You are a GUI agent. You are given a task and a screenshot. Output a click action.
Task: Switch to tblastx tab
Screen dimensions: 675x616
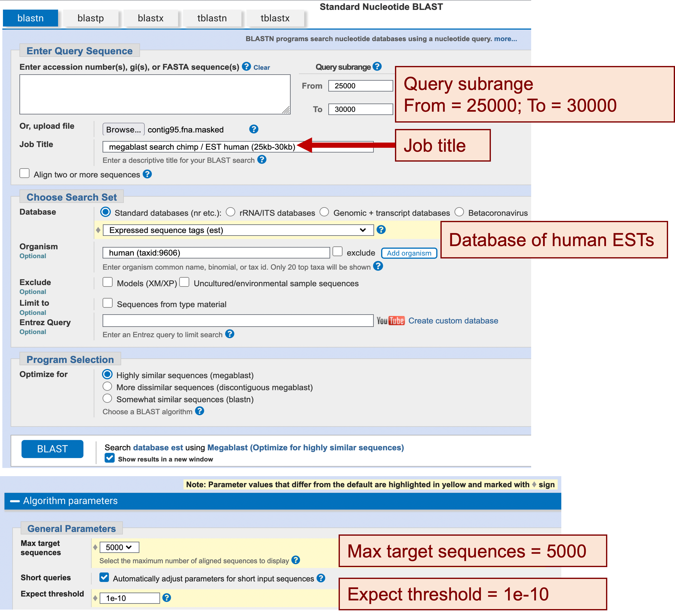point(275,18)
